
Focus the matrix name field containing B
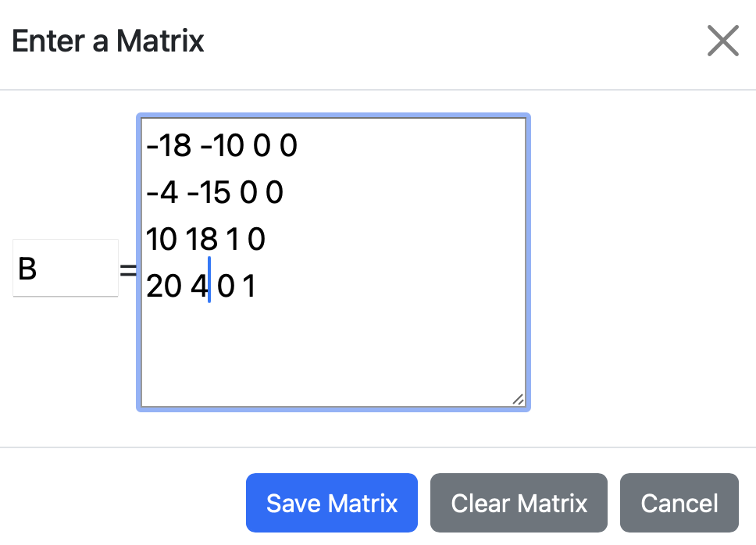tap(65, 268)
